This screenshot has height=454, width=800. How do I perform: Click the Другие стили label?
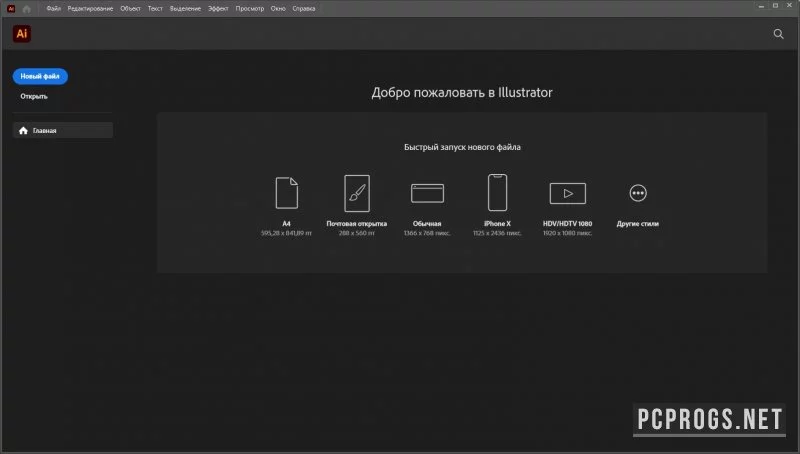638,223
